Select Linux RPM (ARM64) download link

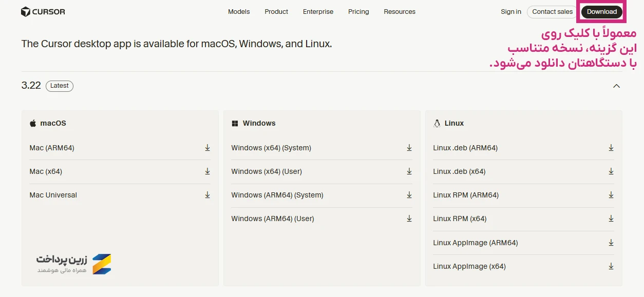click(x=466, y=195)
